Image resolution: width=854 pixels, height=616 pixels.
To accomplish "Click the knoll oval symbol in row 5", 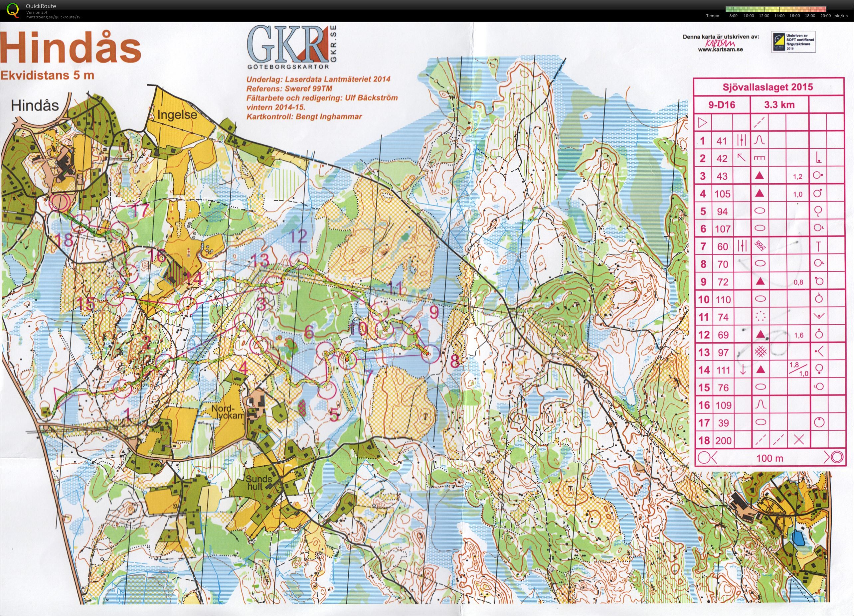I will tap(760, 211).
